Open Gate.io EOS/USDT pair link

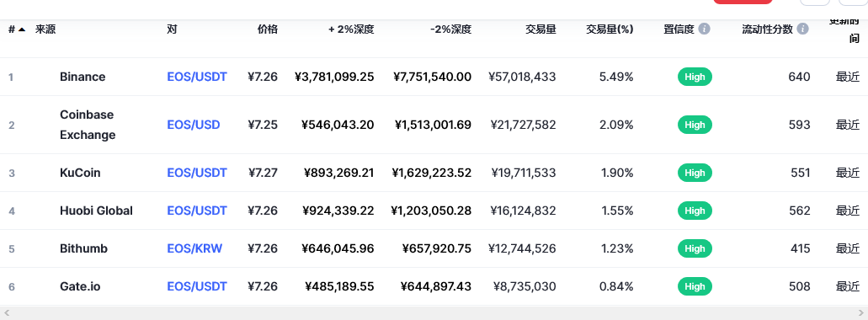(197, 286)
